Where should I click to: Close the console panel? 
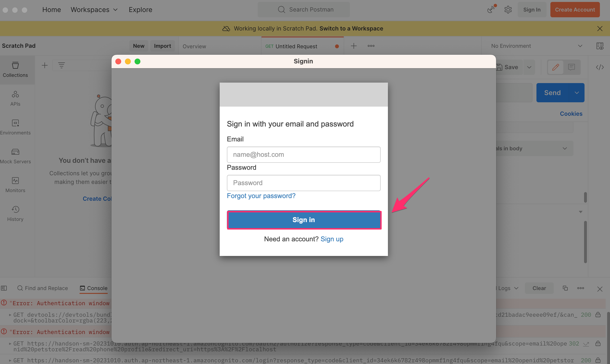coord(600,289)
